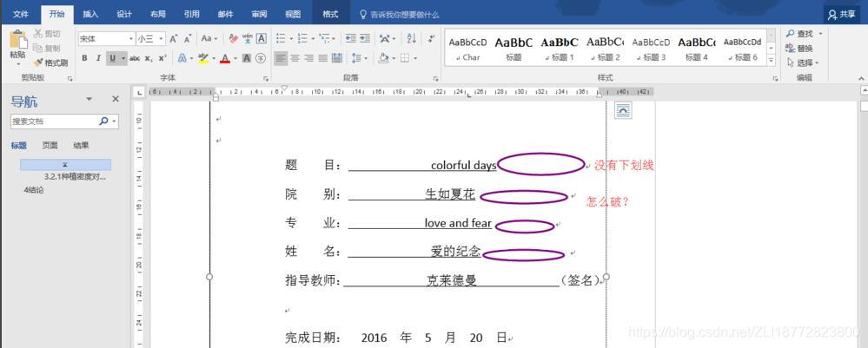
Task: Open the 选择 (Select) dropdown
Action: (x=802, y=63)
